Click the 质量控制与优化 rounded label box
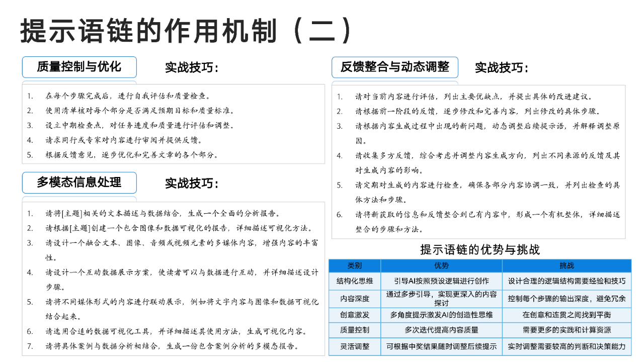The width and height of the screenshot is (644, 362). point(79,67)
